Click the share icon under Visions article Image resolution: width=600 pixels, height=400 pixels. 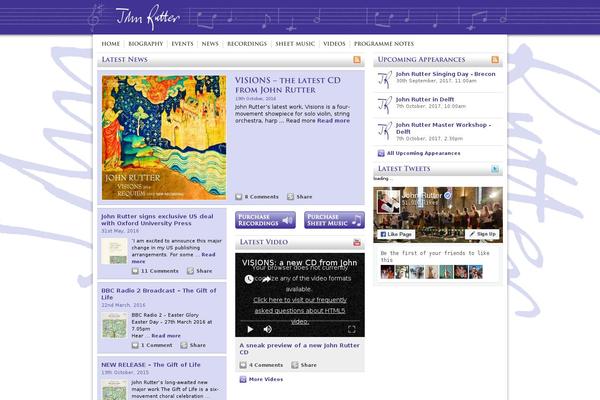click(x=290, y=197)
